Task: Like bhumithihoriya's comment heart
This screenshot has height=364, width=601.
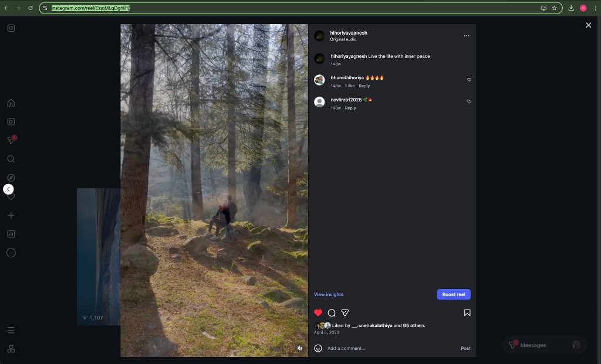Action: coord(469,79)
